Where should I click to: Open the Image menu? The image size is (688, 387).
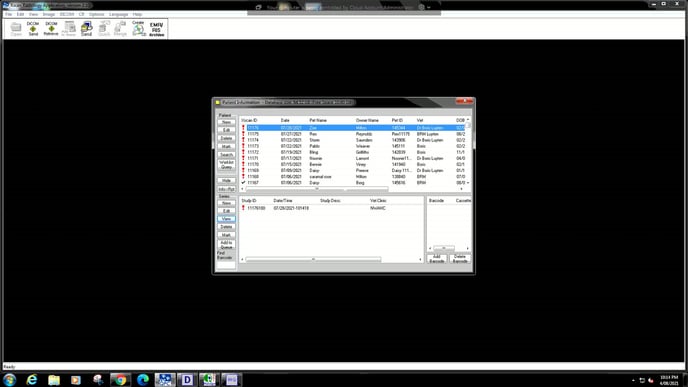(x=49, y=14)
